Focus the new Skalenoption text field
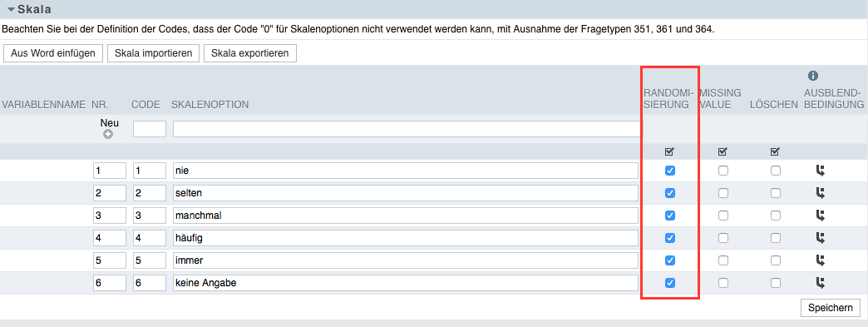 point(407,129)
